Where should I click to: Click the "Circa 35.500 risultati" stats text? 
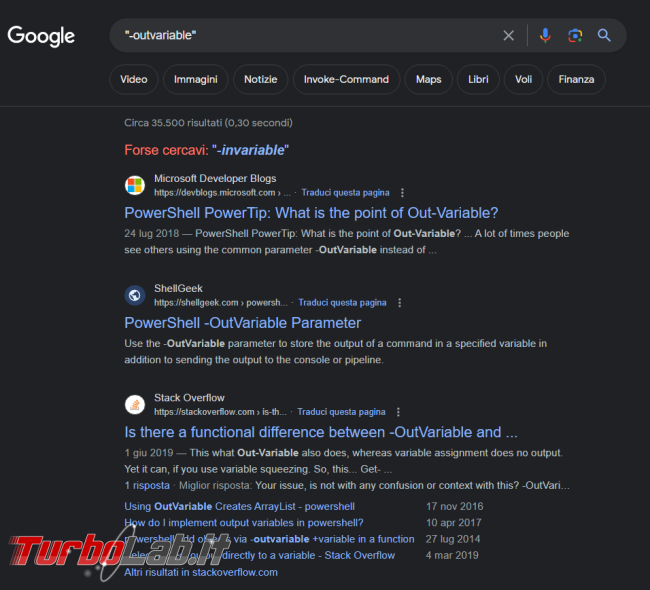(208, 123)
